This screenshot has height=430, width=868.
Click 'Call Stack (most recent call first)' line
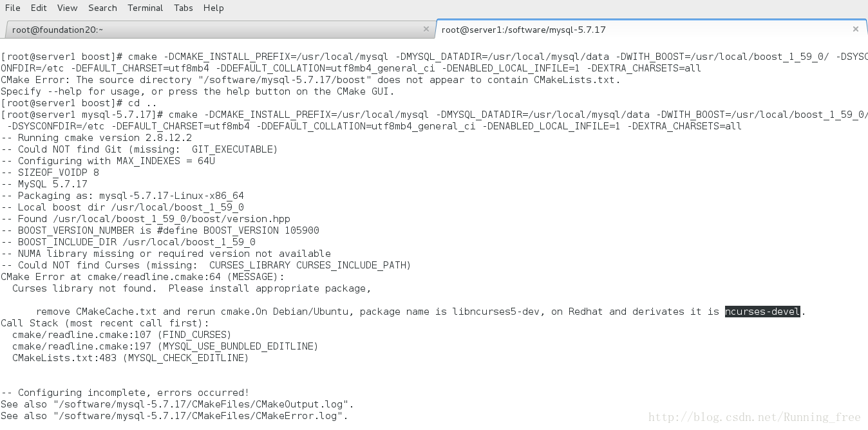[x=105, y=323]
